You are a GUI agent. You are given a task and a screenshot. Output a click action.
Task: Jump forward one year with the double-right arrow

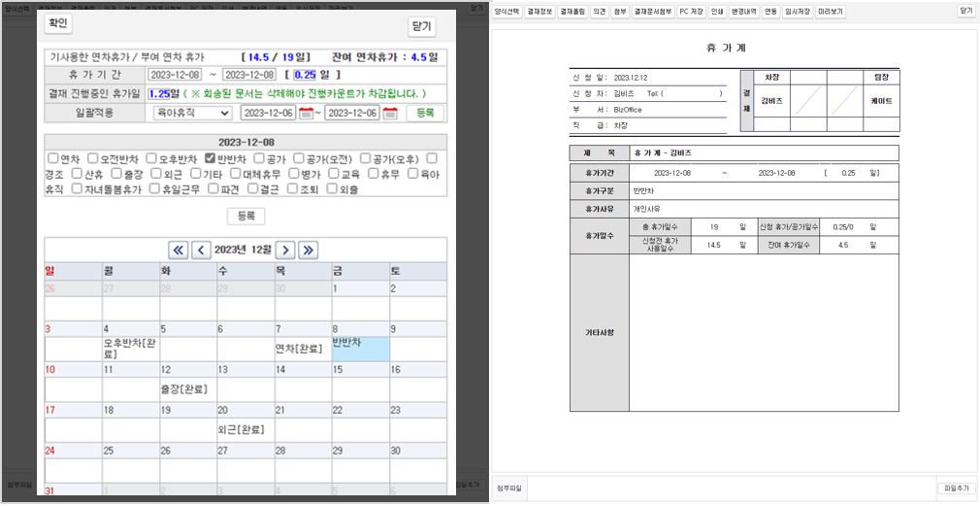(x=309, y=251)
